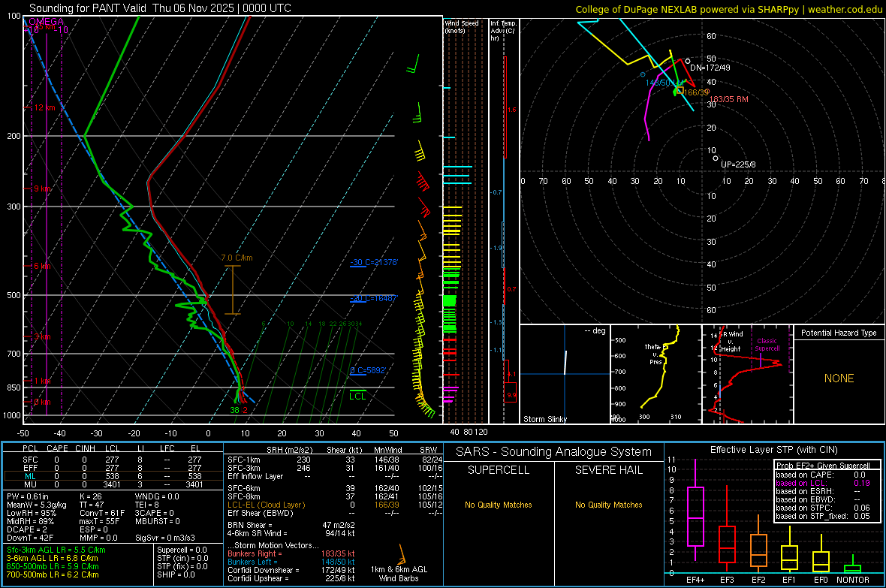Click the 1km & 6km AGL wind barbs icon
The width and height of the screenshot is (886, 588).
pyautogui.click(x=402, y=556)
